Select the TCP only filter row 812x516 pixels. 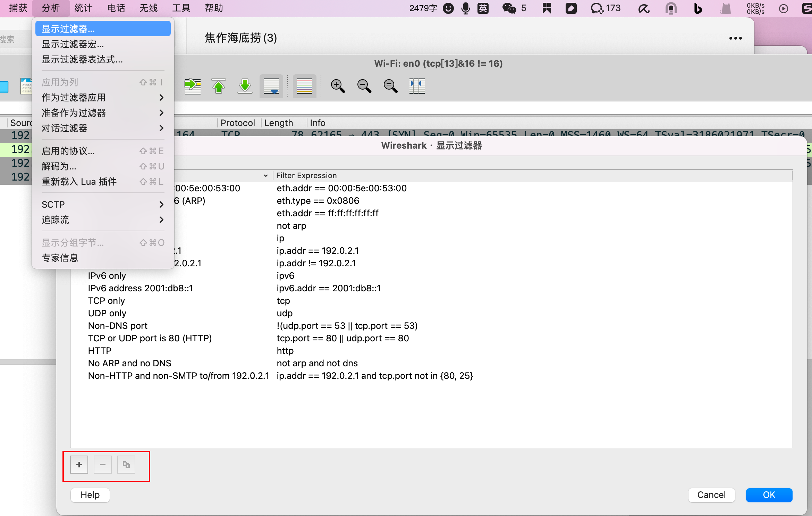(107, 301)
